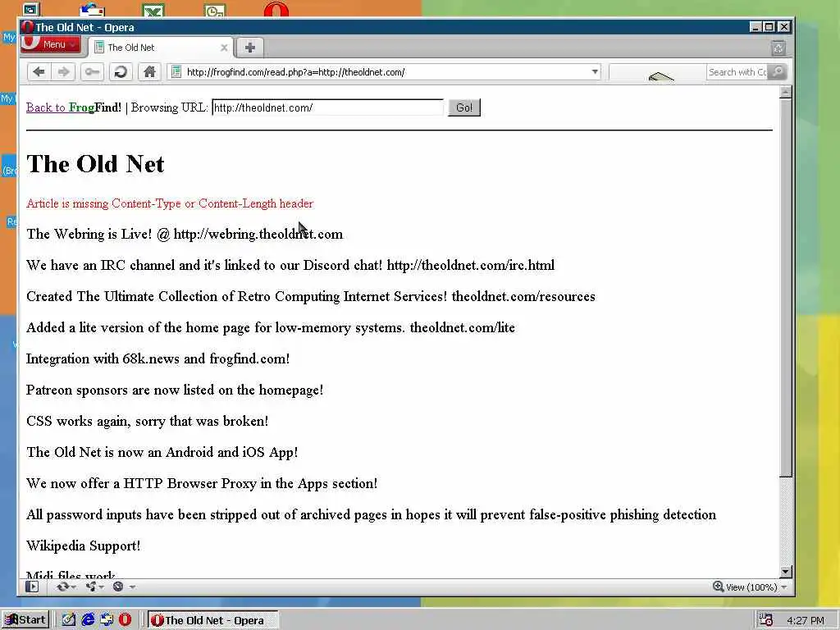
Task: Click the vertical scrollbar thumb
Action: (x=785, y=286)
